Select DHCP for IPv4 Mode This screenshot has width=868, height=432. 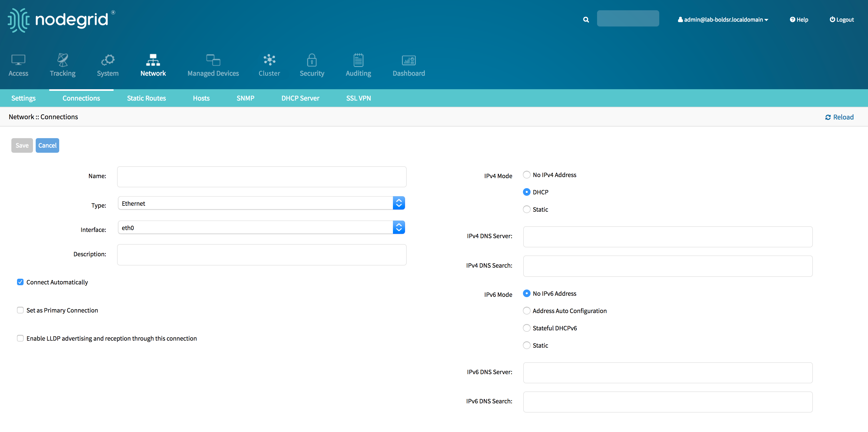(x=526, y=192)
